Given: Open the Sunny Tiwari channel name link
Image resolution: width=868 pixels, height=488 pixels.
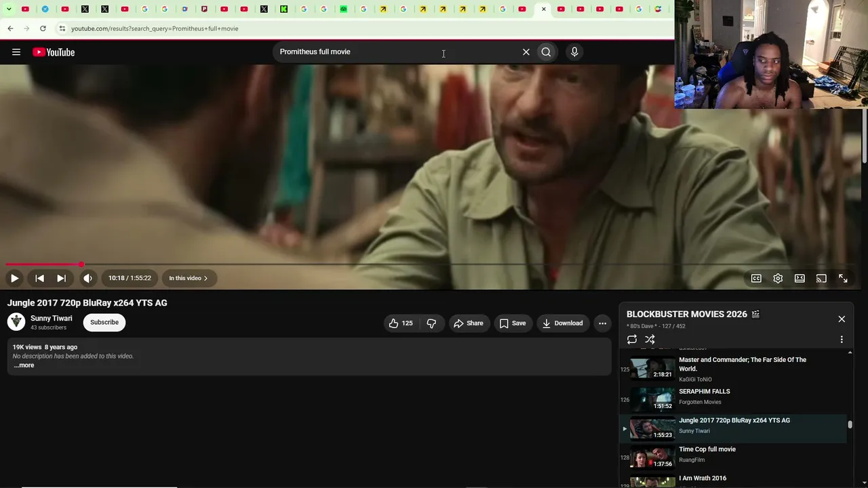Looking at the screenshot, I should pos(52,319).
